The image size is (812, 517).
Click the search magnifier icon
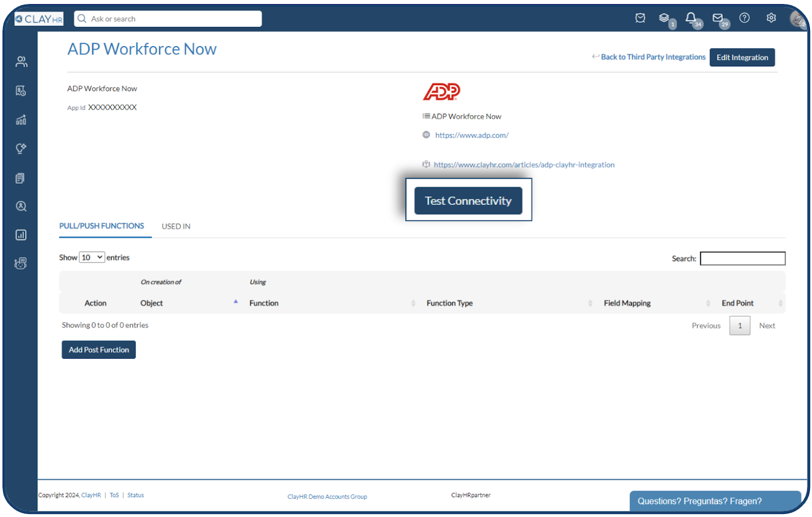[x=82, y=19]
